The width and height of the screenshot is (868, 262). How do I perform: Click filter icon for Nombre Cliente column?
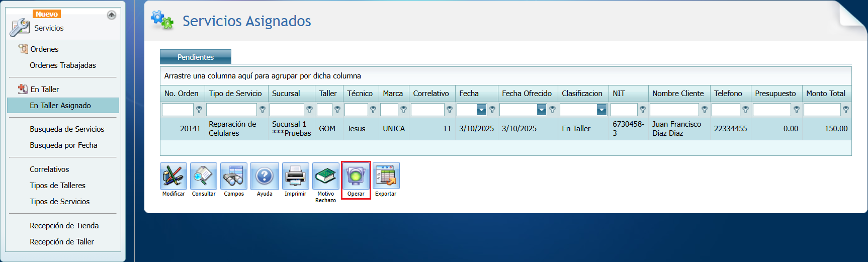coord(705,110)
